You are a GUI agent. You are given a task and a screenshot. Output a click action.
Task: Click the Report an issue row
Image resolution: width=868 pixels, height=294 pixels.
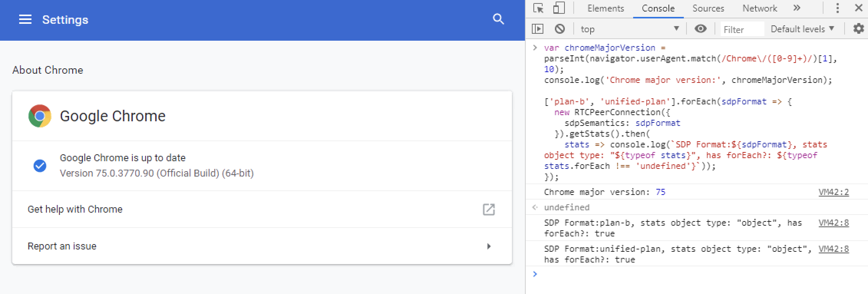262,246
